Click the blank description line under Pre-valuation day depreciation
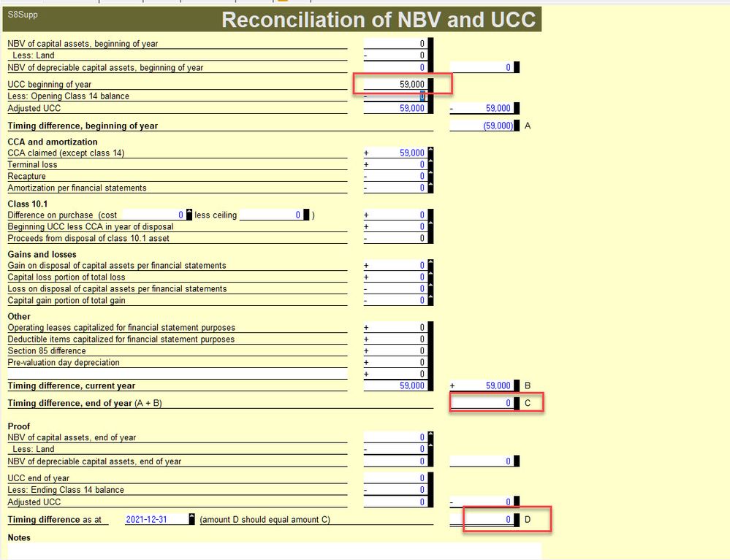This screenshot has width=730, height=560. click(x=177, y=374)
